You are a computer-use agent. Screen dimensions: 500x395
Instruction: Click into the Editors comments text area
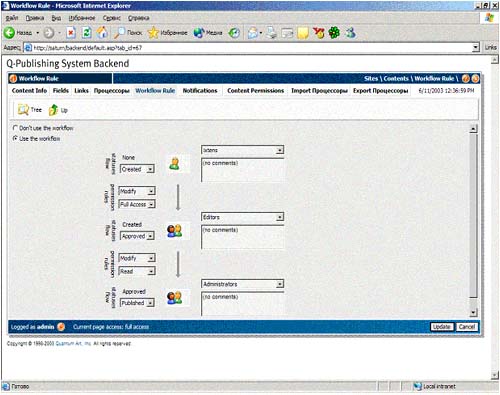click(x=243, y=237)
